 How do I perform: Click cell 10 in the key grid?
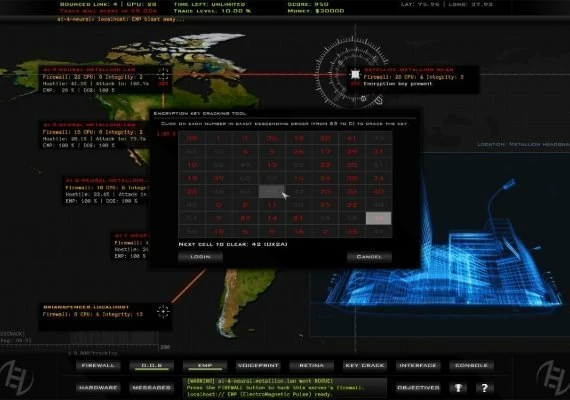coord(192,165)
